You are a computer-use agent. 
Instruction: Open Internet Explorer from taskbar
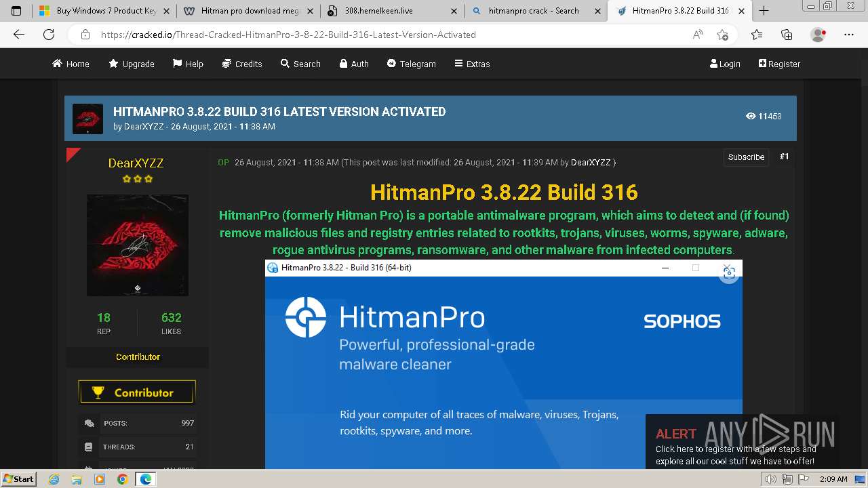pyautogui.click(x=54, y=479)
